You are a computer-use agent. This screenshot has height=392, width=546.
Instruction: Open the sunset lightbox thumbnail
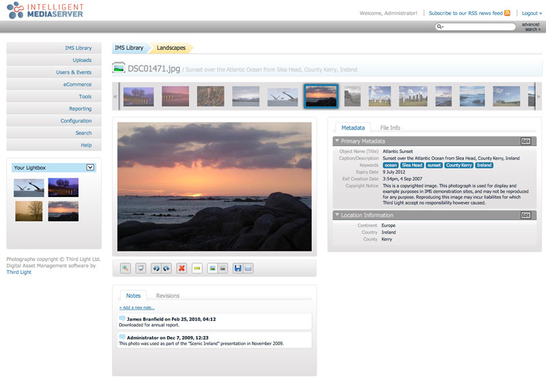click(x=63, y=211)
